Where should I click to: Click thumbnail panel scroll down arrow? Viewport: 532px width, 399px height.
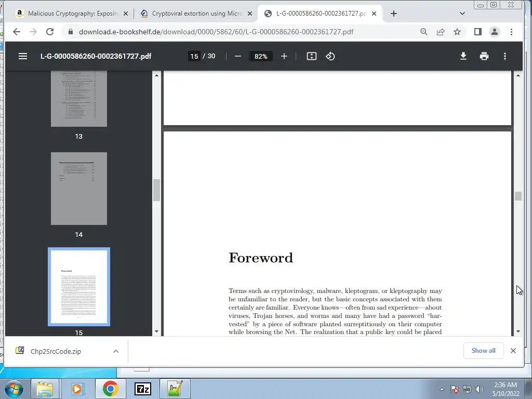(156, 331)
